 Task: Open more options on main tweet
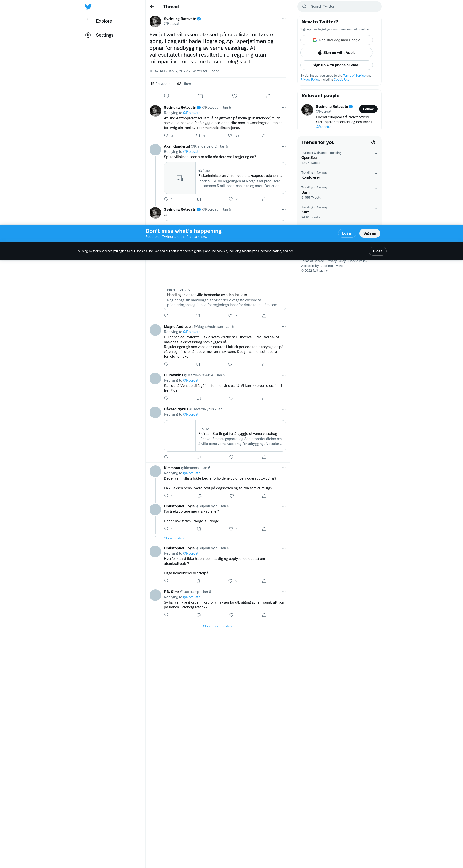click(x=284, y=19)
